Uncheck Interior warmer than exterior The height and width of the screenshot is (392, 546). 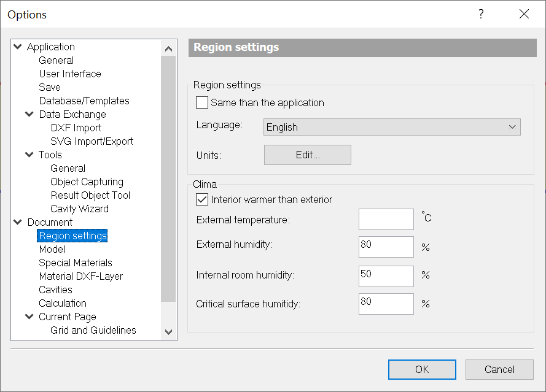[x=202, y=199]
